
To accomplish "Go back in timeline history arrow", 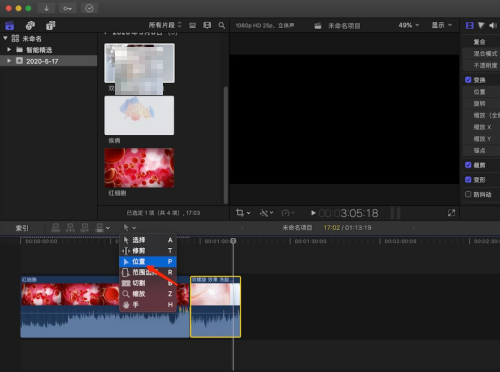I will [242, 228].
